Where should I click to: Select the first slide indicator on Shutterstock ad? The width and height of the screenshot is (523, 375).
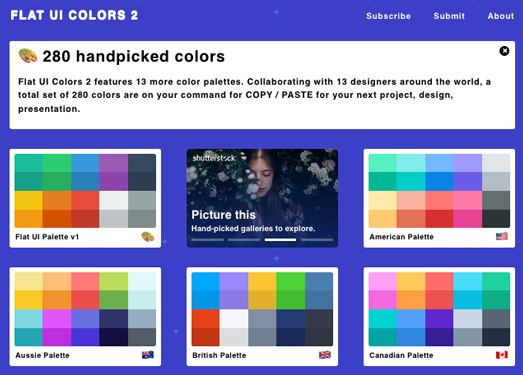pyautogui.click(x=207, y=240)
